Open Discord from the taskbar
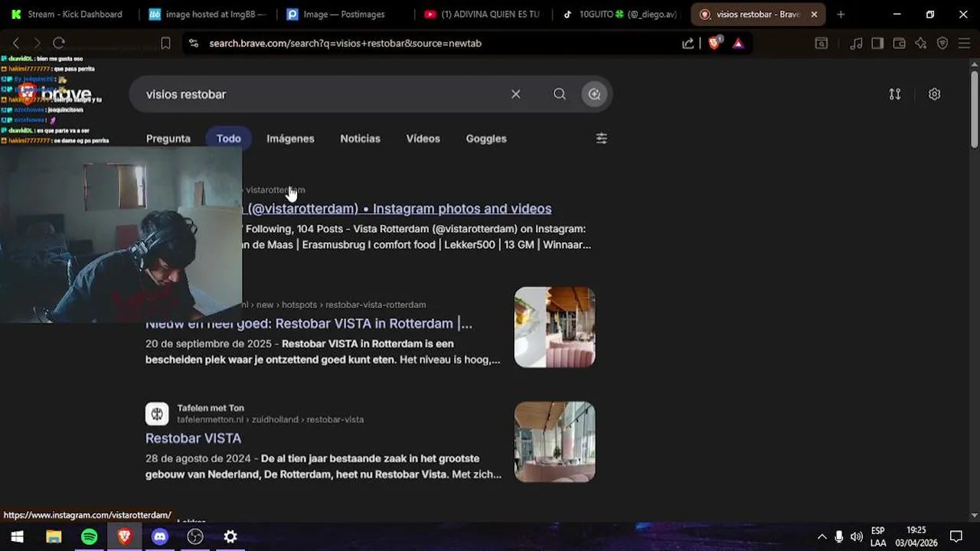 coord(159,536)
